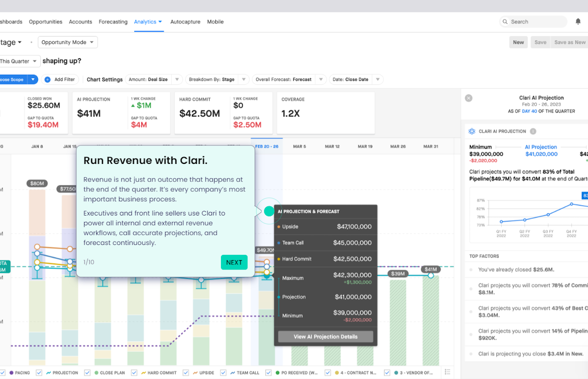Click the Clari AI atom icon in panel
The image size is (588, 379).
(x=472, y=131)
